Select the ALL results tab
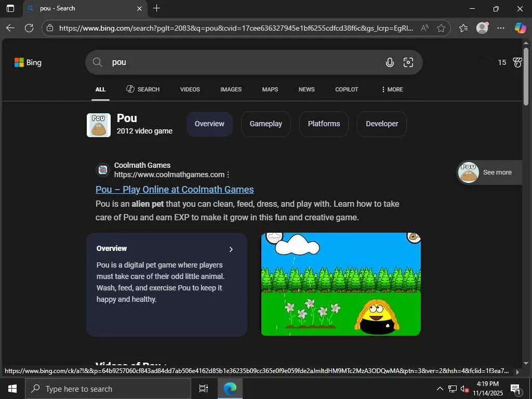Image resolution: width=532 pixels, height=399 pixels. [100, 89]
